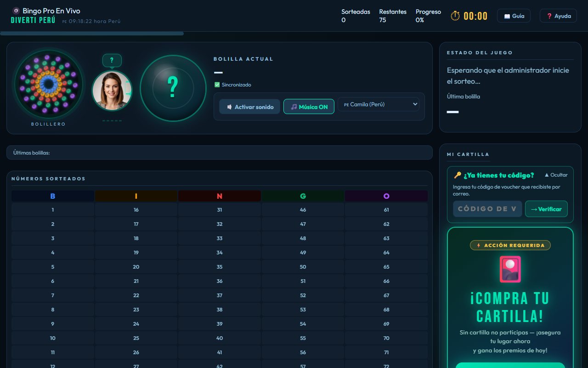Screen dimensions: 588x368
Task: Select number 20 in the I column
Action: click(x=136, y=267)
